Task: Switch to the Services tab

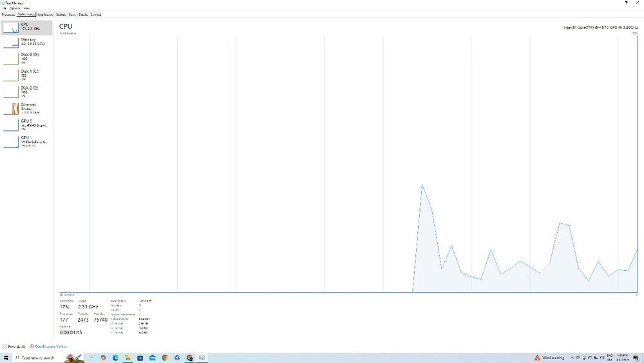Action: 96,14
